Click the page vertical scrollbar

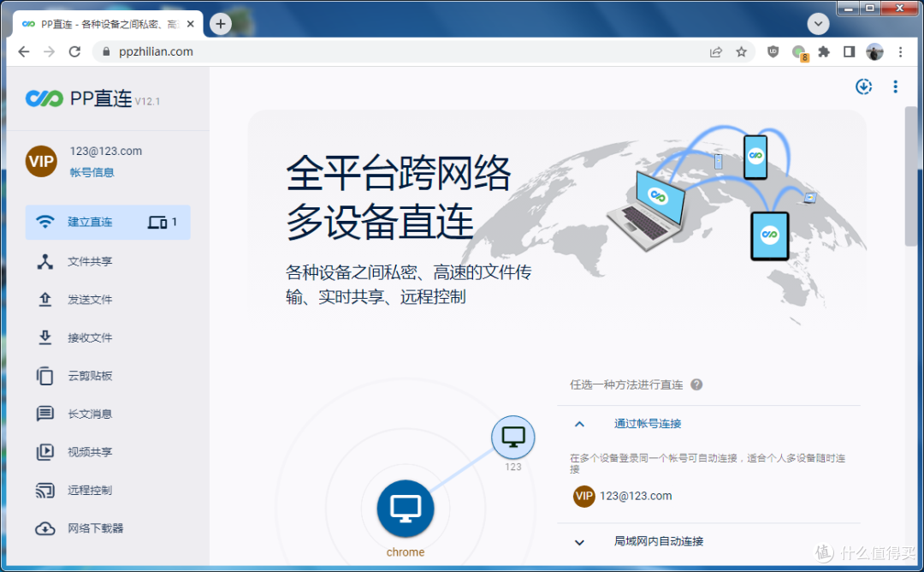pyautogui.click(x=912, y=176)
